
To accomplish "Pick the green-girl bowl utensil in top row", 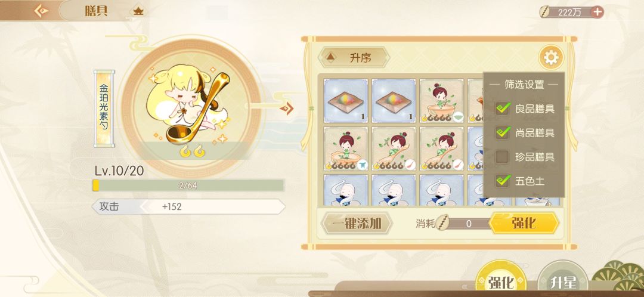I will click(441, 101).
